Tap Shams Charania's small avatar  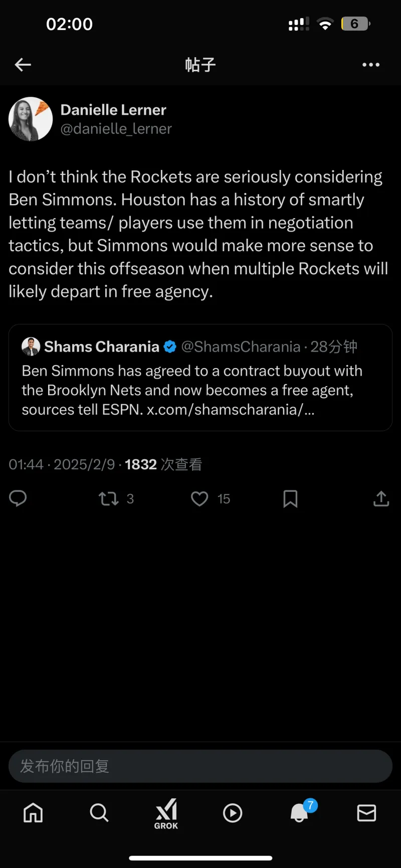pyautogui.click(x=31, y=346)
